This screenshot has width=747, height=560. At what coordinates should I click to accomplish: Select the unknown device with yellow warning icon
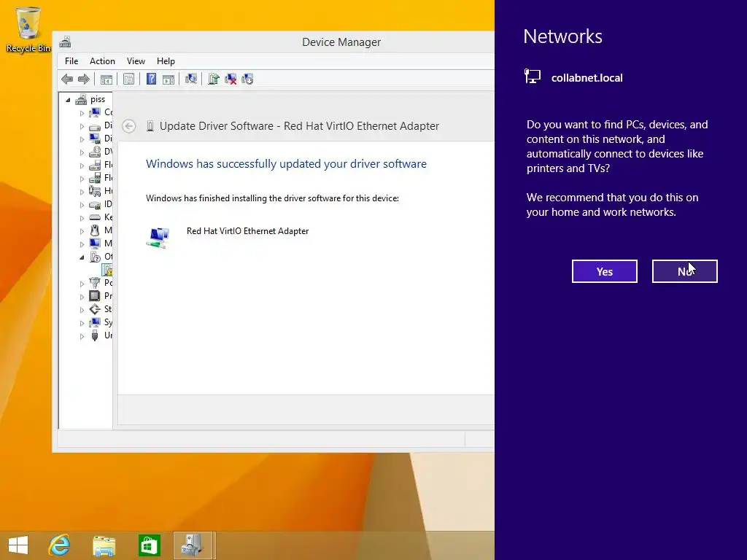point(108,270)
